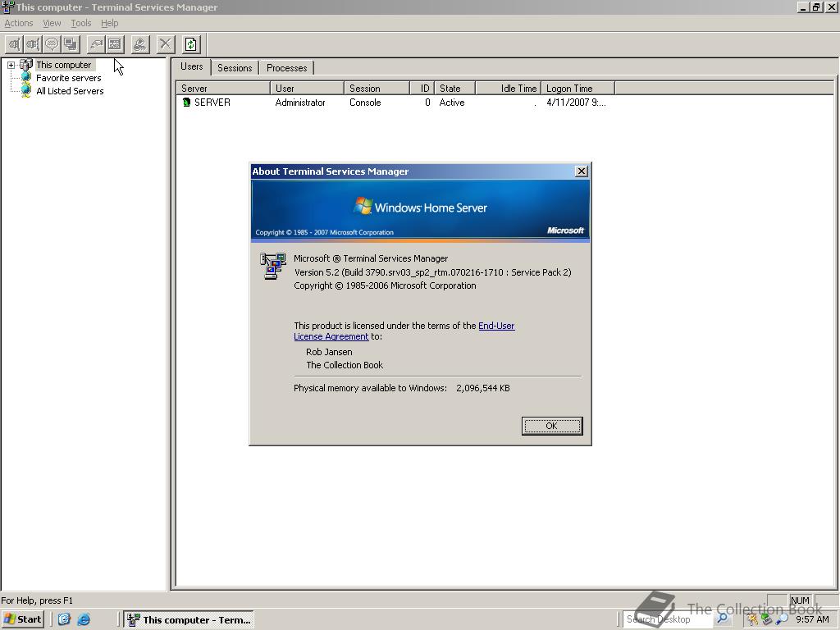This screenshot has height=630, width=840.
Task: Sort by the ID column header
Action: coord(422,89)
